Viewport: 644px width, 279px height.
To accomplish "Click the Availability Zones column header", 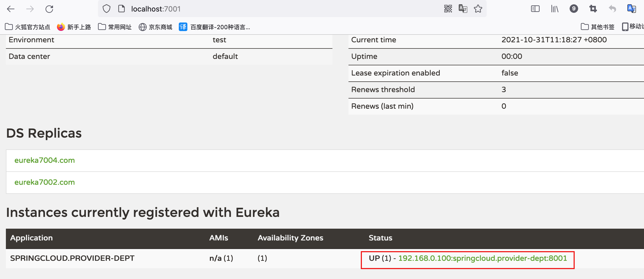I will (x=290, y=238).
